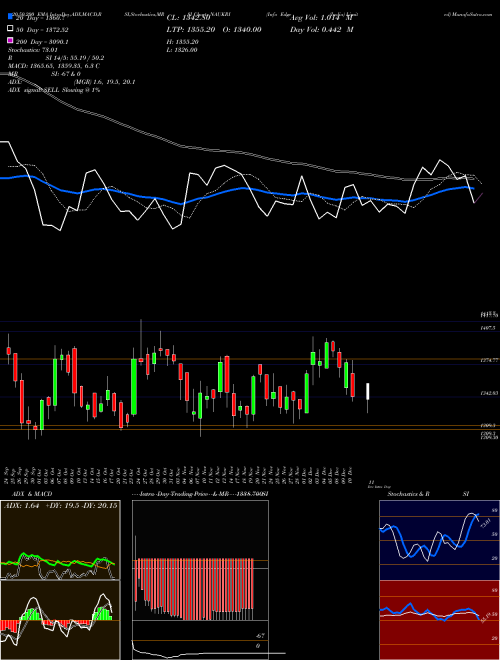Click the MACD histogram chart panel
This screenshot has width=500, height=660.
tap(60, 620)
